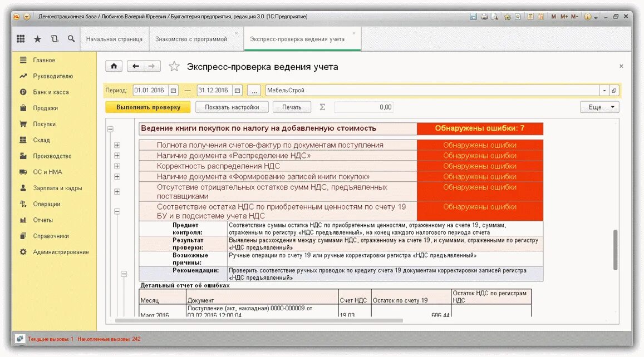Open dropdown arrow next to info icon
The image size is (644, 357).
click(x=596, y=17)
